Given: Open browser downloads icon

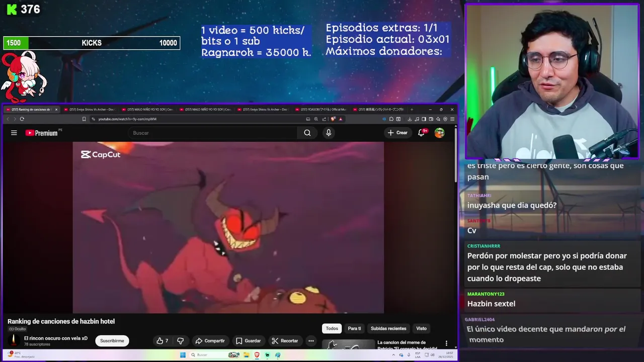Looking at the screenshot, I should [x=410, y=119].
